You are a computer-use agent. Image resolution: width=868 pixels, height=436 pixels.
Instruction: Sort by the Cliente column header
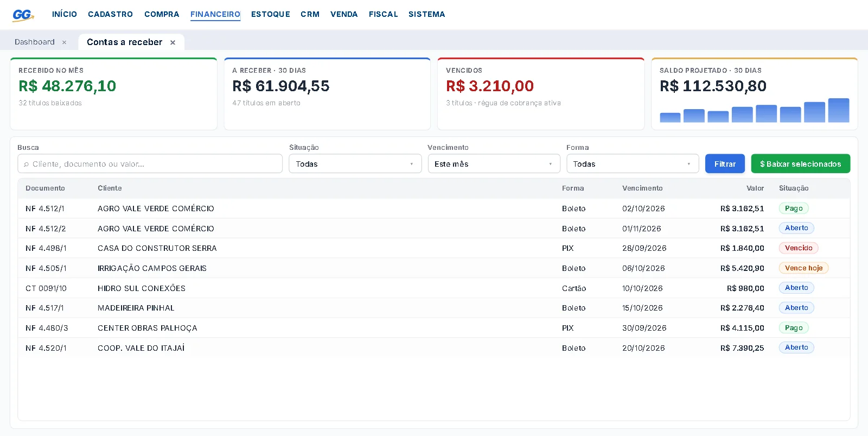(x=110, y=188)
